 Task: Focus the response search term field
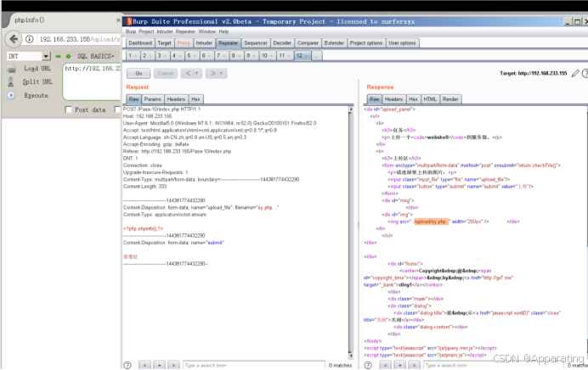point(495,365)
